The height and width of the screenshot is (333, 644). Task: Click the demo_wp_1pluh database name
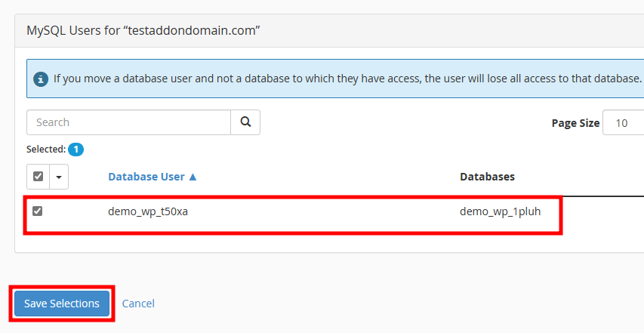click(x=501, y=211)
